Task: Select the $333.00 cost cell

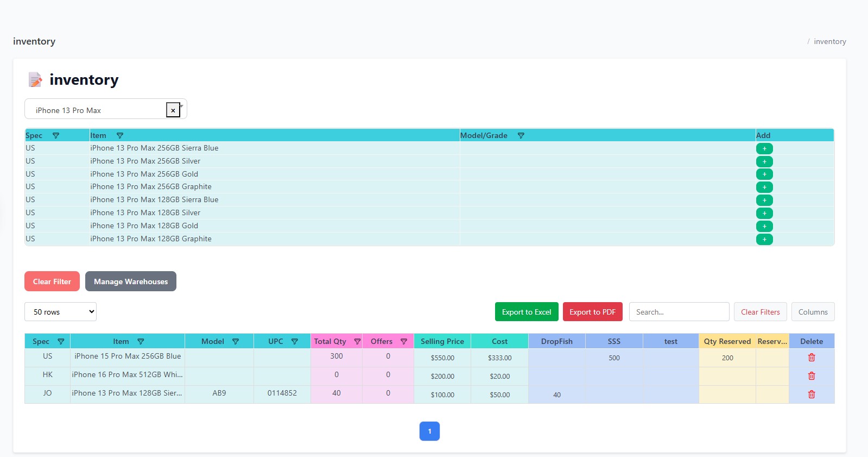Action: [500, 358]
